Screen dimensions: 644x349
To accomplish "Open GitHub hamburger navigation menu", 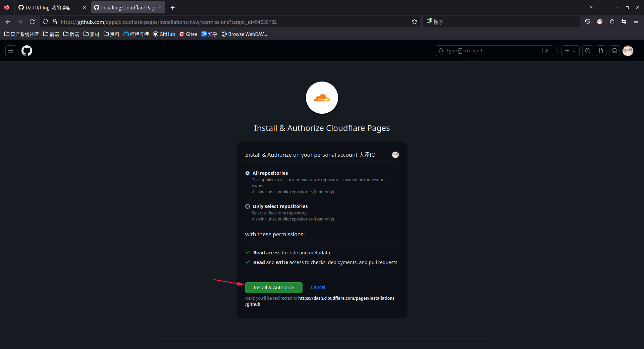I will pyautogui.click(x=11, y=51).
